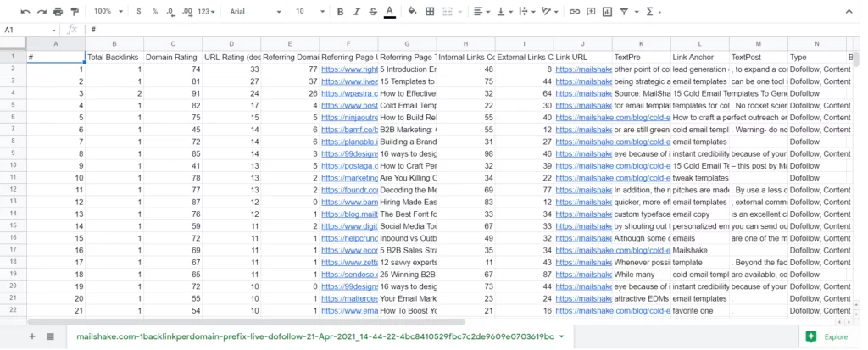Add a new sheet

[x=32, y=336]
